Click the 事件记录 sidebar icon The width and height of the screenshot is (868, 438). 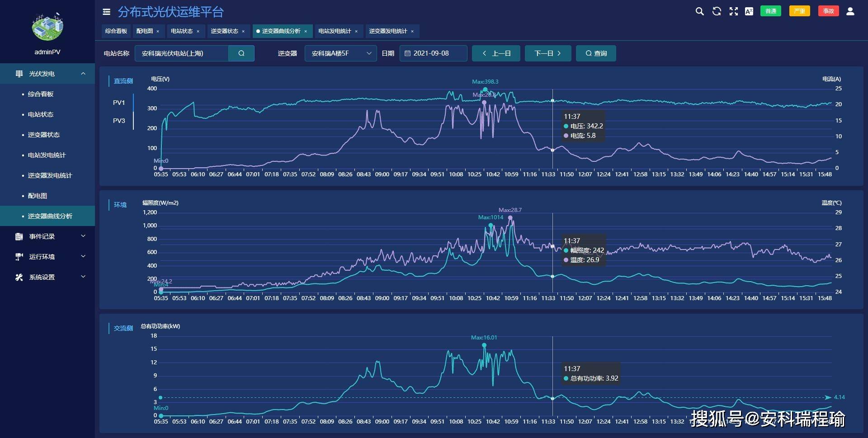coord(19,236)
